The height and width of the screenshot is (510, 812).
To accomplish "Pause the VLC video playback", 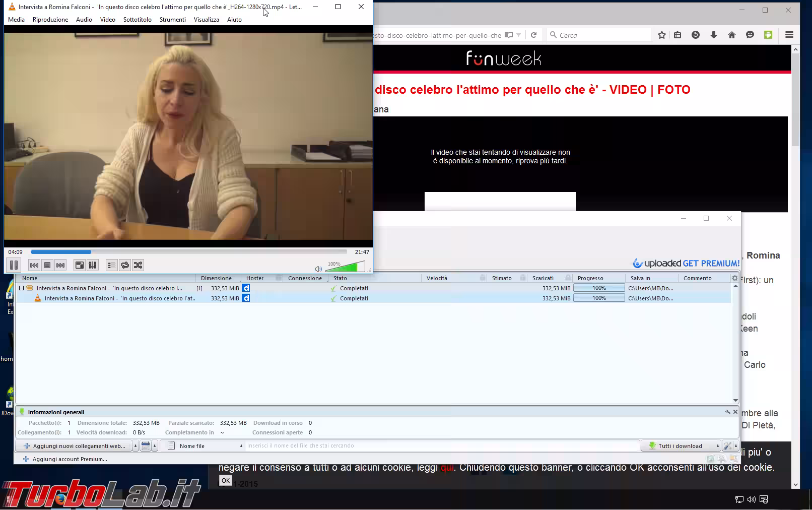I will [x=14, y=265].
